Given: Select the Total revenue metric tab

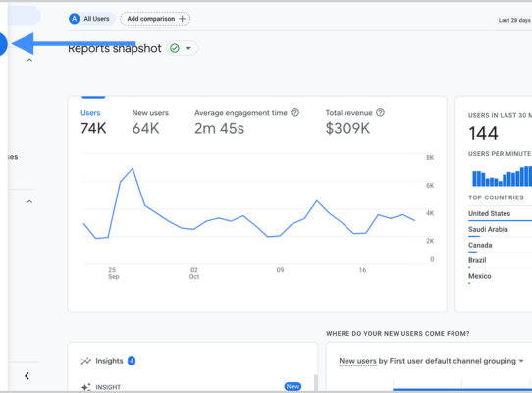Looking at the screenshot, I should (x=355, y=121).
